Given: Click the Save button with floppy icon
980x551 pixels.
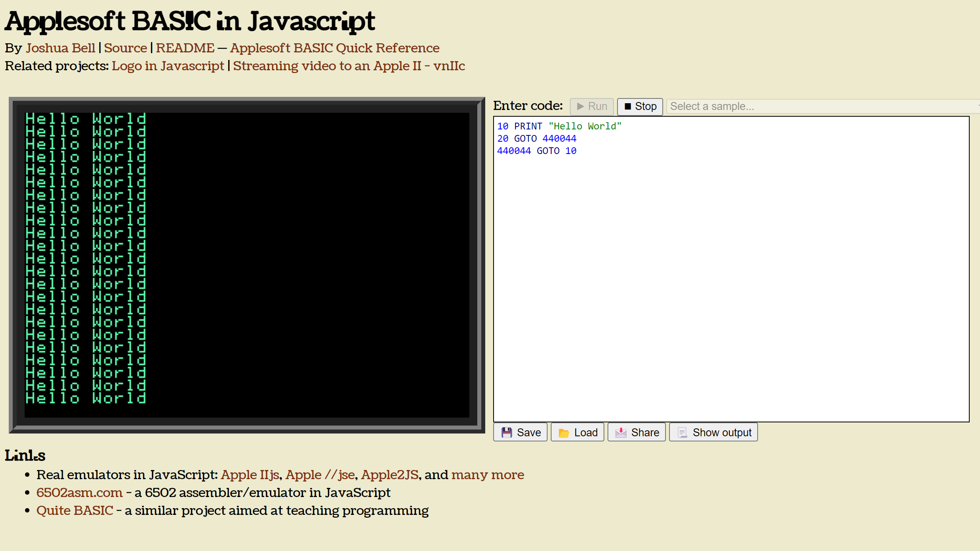Looking at the screenshot, I should tap(520, 432).
